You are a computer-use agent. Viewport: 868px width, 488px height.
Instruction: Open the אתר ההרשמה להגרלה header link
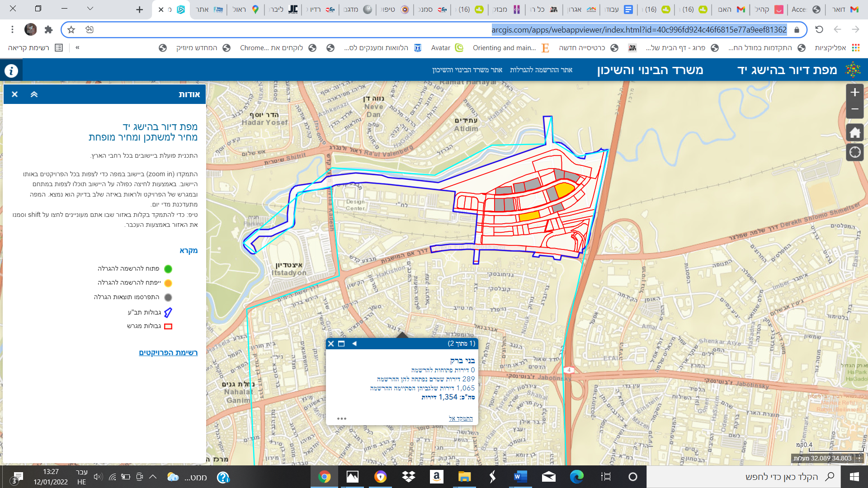pyautogui.click(x=541, y=70)
